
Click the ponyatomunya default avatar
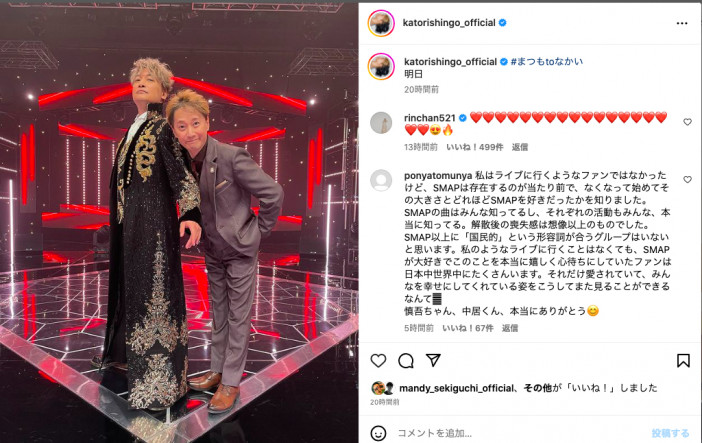[x=381, y=180]
